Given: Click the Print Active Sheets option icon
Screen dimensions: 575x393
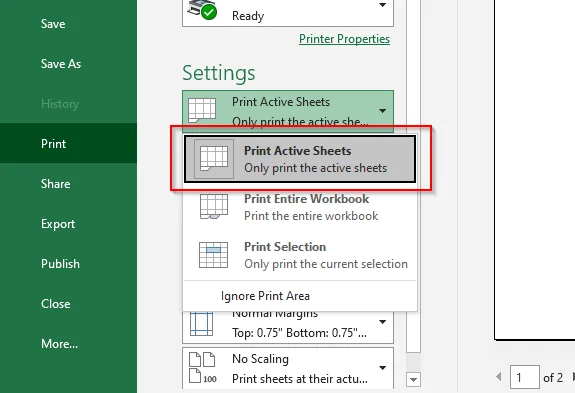Looking at the screenshot, I should point(213,158).
